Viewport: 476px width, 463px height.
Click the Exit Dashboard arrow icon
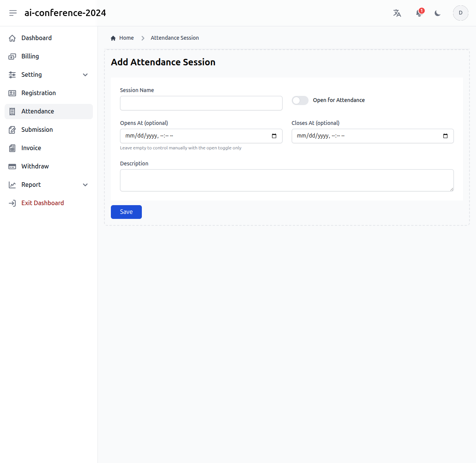click(12, 203)
